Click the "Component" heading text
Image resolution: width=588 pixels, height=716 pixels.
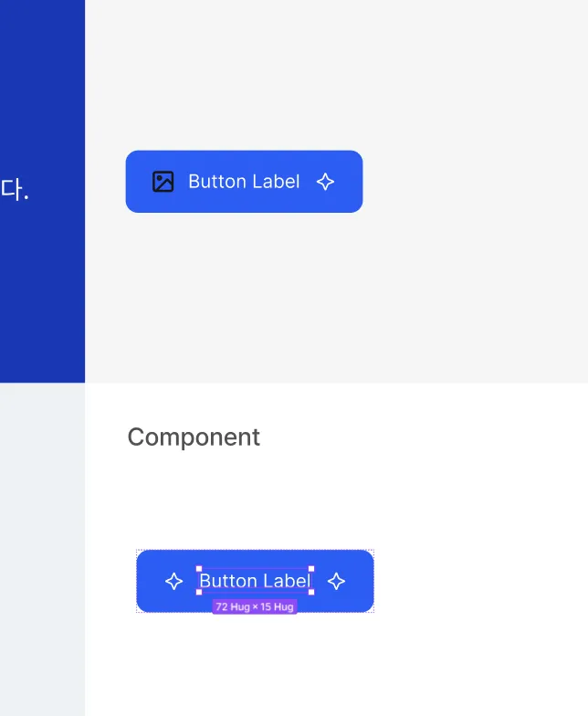(194, 437)
